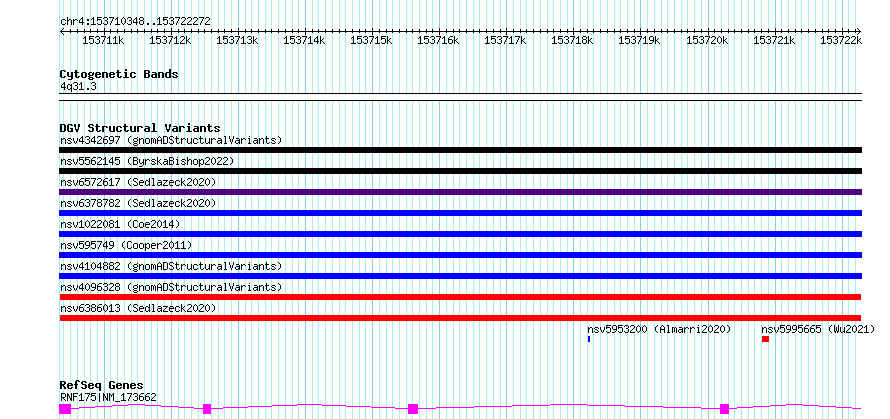Click the 153722k ruler tick label
The image size is (890, 419).
841,40
